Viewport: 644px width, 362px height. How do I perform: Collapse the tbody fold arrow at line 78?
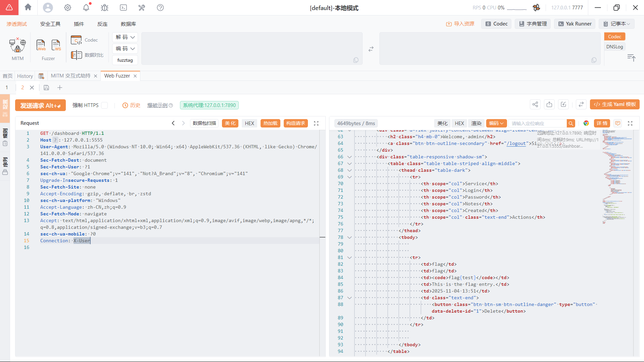pyautogui.click(x=350, y=238)
